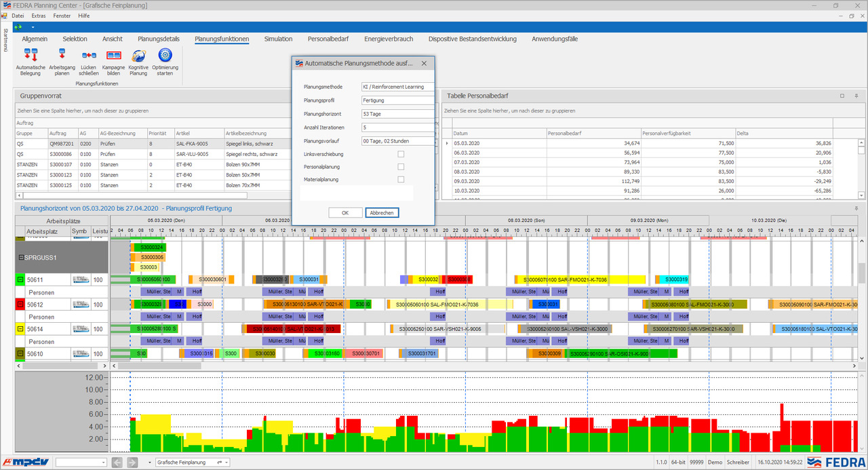868x470 pixels.
Task: Enable Linksverschiebung checkbox
Action: [x=401, y=155]
